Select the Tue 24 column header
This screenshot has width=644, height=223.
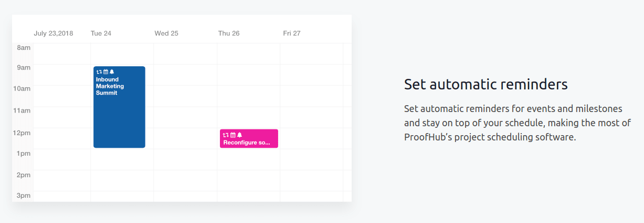[x=101, y=33]
